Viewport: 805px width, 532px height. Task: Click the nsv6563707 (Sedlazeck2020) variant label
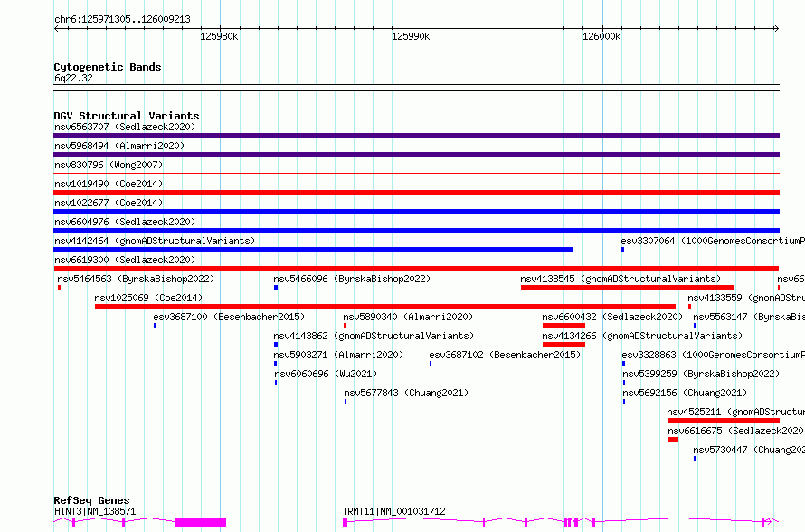click(x=125, y=127)
